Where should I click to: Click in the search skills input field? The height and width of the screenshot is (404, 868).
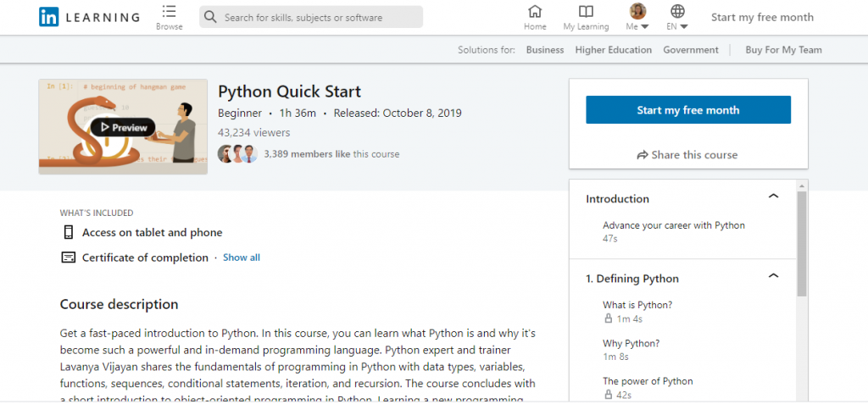311,17
